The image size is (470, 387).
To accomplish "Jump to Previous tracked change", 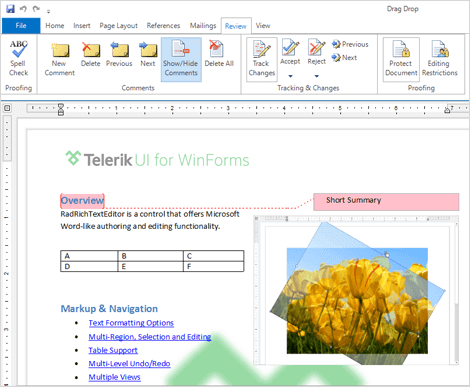I will 350,44.
